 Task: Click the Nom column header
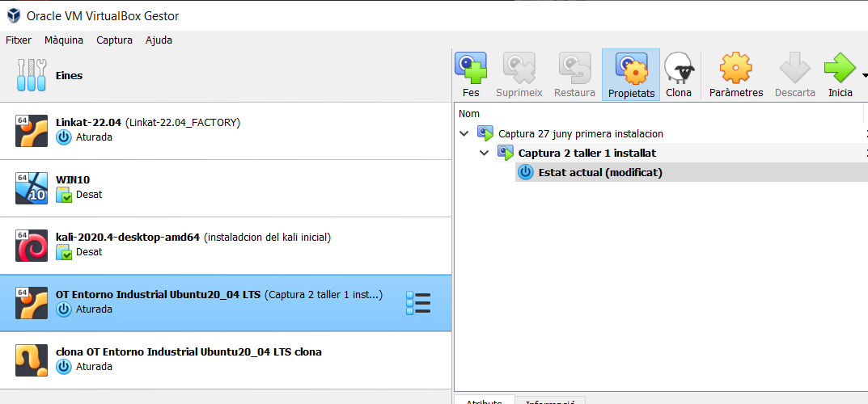click(x=469, y=113)
